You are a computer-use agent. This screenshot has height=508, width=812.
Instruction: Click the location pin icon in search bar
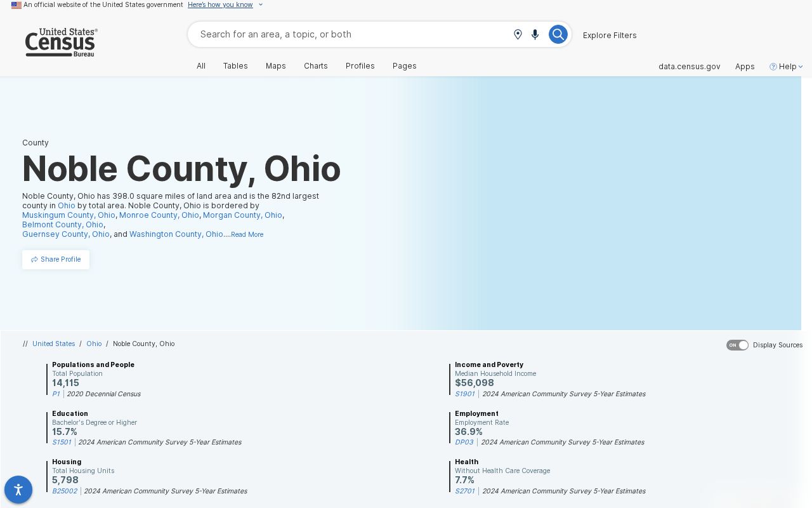coord(518,34)
